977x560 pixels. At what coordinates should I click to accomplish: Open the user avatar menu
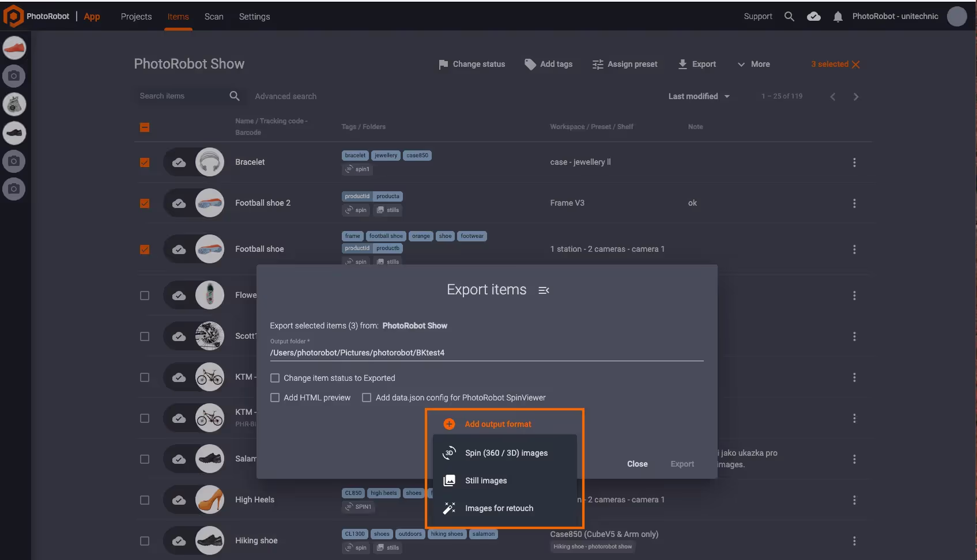[957, 17]
